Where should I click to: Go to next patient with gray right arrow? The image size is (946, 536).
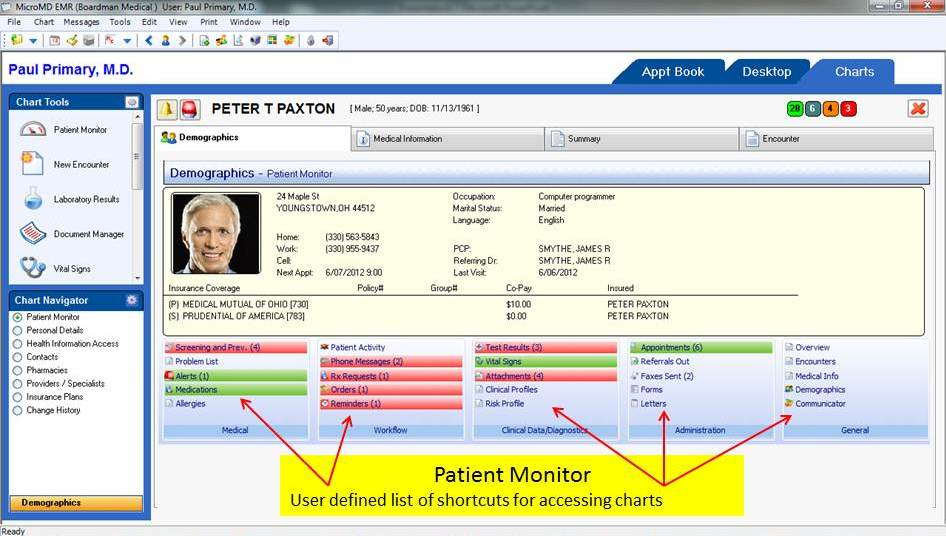tap(182, 40)
